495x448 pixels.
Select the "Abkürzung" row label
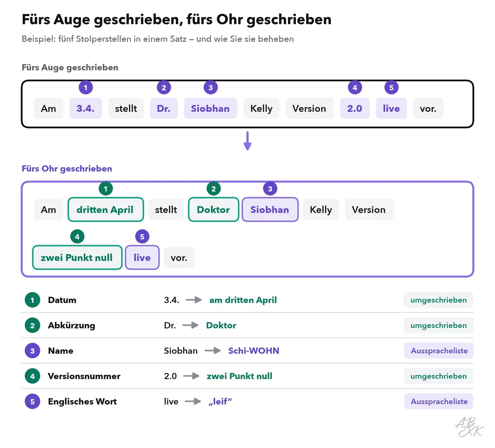click(x=71, y=325)
